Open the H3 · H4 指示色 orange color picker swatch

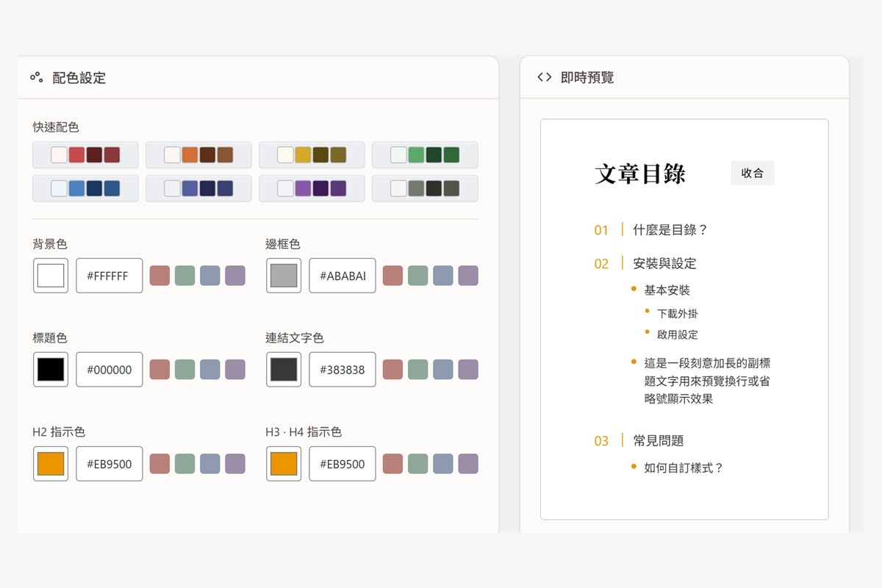click(284, 464)
